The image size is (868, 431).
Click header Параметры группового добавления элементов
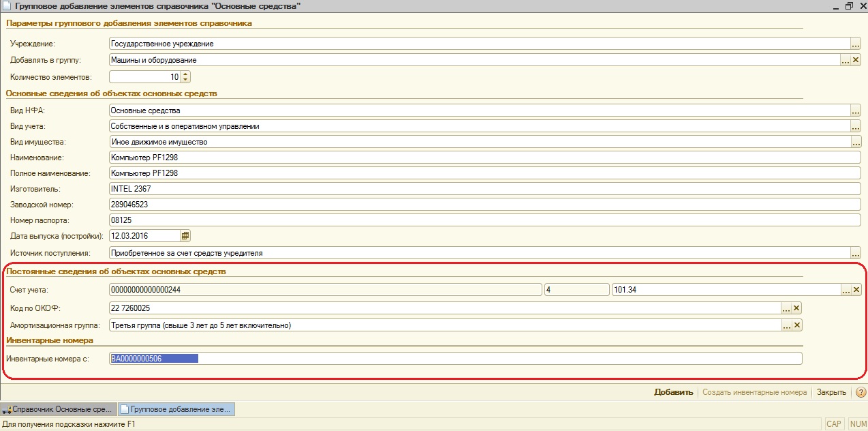pos(129,23)
